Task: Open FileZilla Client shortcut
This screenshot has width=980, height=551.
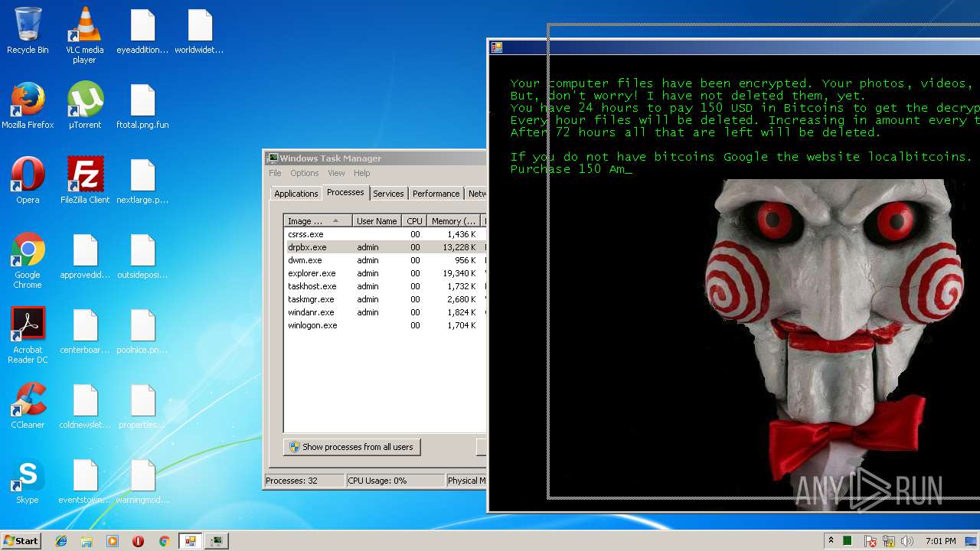Action: 84,181
